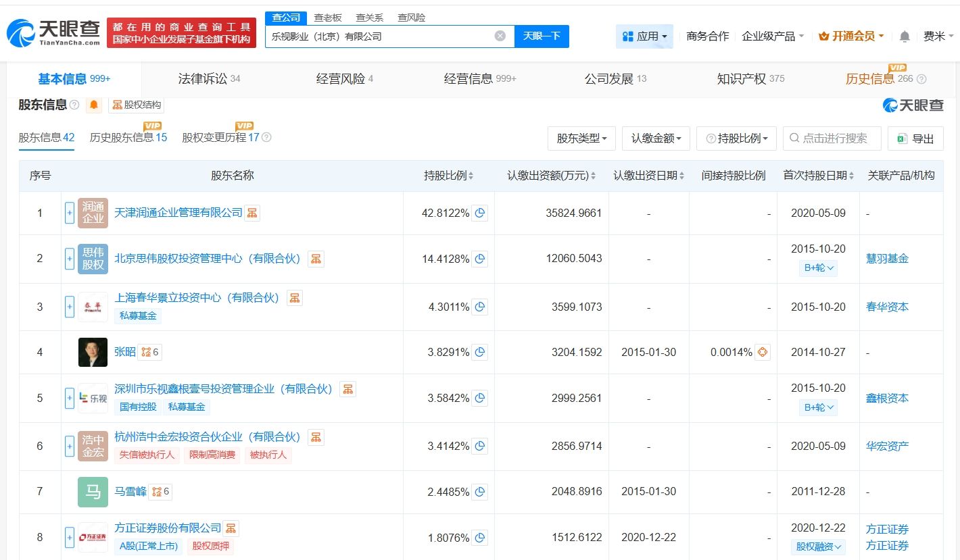The image size is (960, 560).
Task: Export the shareholder list via 导出
Action: pyautogui.click(x=915, y=138)
